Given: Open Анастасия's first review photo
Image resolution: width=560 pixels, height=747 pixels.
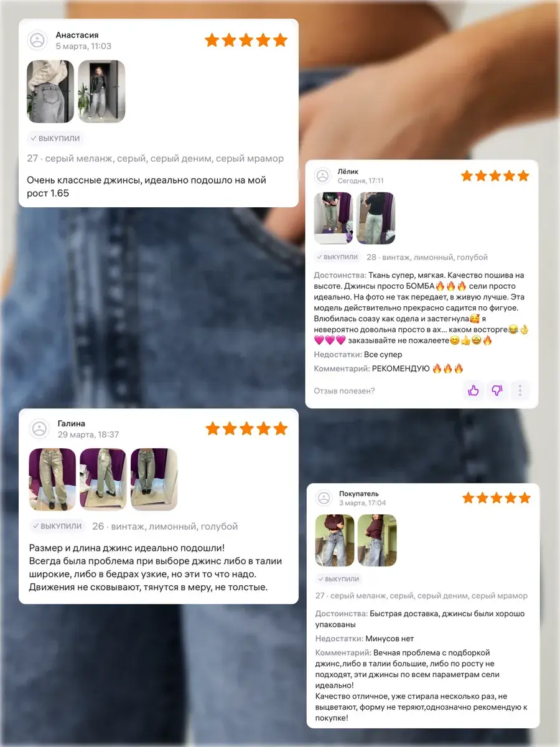Looking at the screenshot, I should (x=50, y=92).
